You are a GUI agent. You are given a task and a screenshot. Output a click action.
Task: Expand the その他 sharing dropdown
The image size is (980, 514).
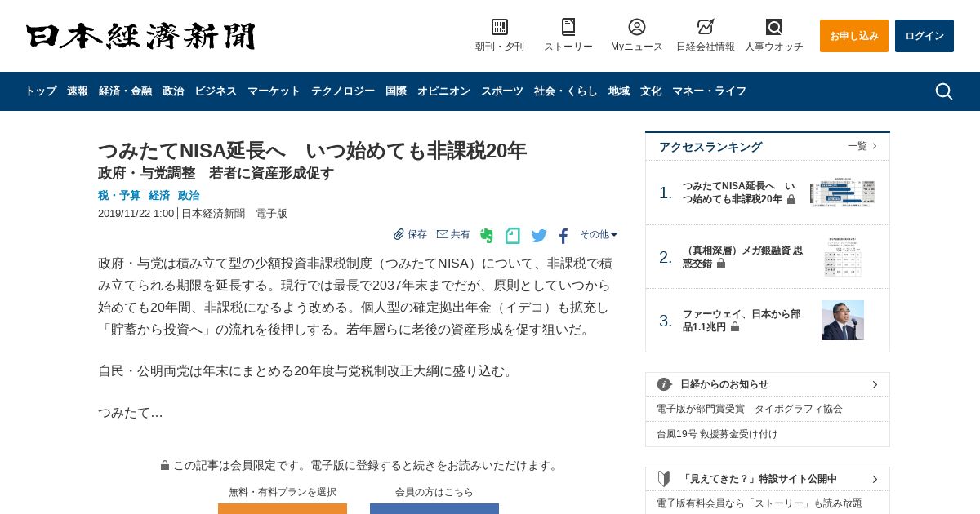point(599,234)
